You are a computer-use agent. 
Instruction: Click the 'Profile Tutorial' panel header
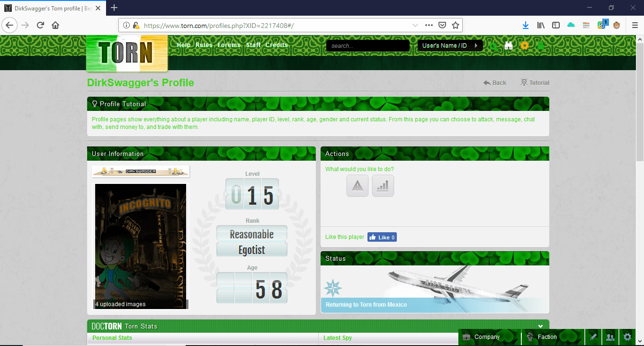pyautogui.click(x=318, y=104)
